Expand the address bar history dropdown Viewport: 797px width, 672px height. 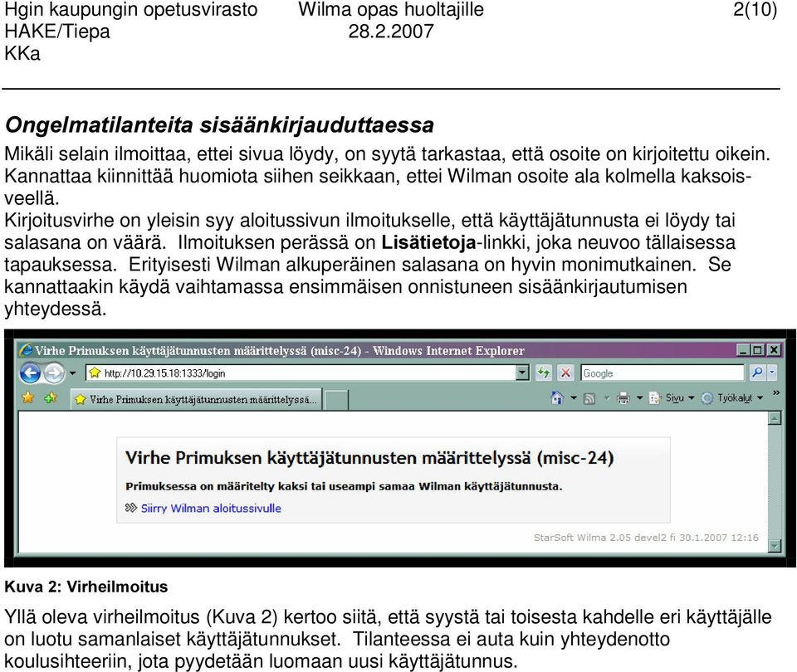point(522,373)
